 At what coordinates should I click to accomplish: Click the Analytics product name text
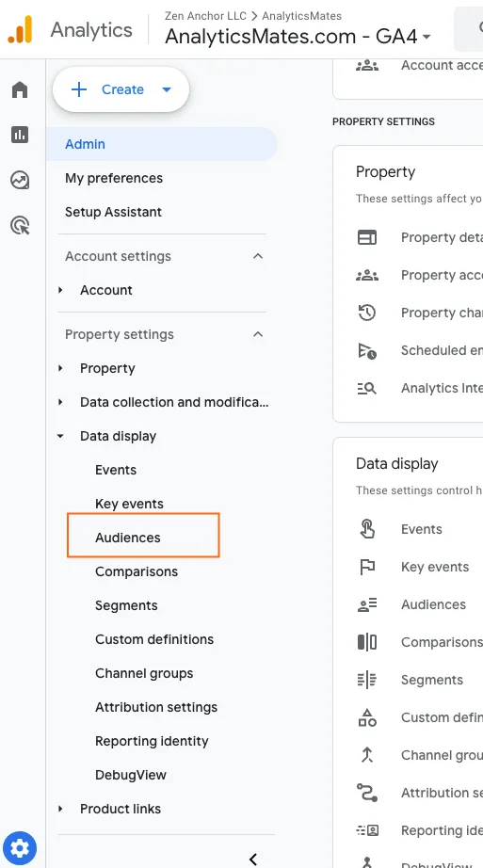tap(91, 29)
